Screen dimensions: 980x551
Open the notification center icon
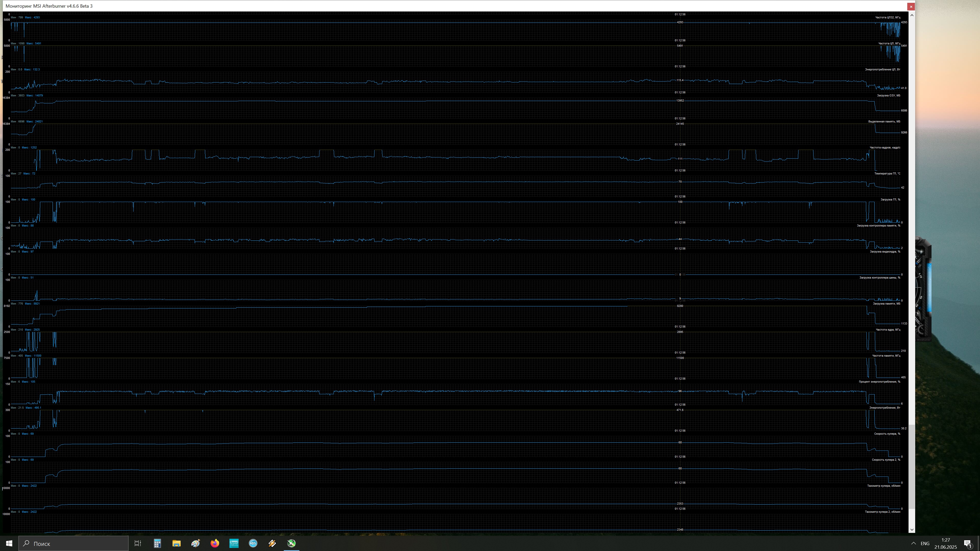coord(968,543)
